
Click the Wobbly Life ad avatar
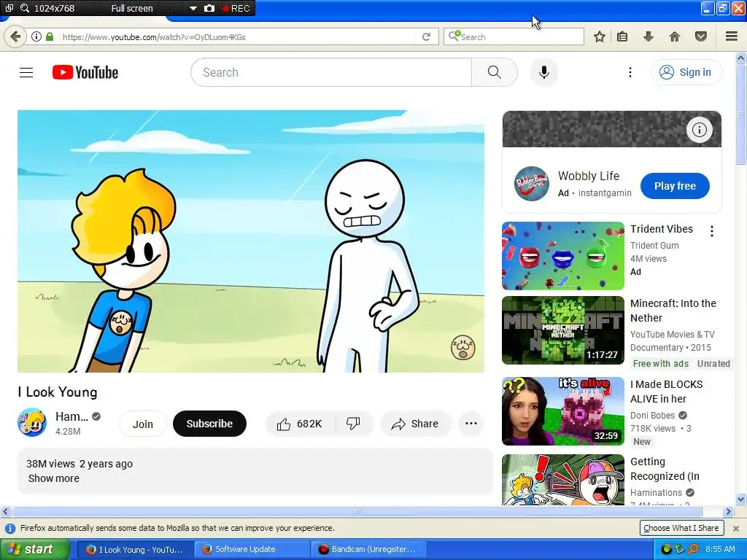tap(532, 184)
